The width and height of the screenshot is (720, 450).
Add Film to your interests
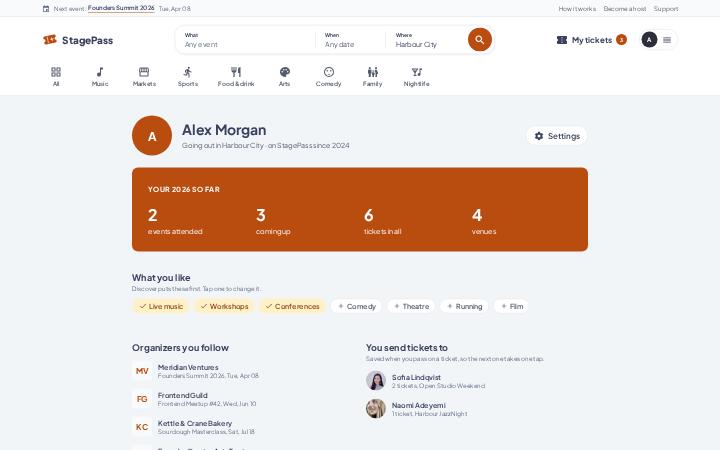(511, 306)
